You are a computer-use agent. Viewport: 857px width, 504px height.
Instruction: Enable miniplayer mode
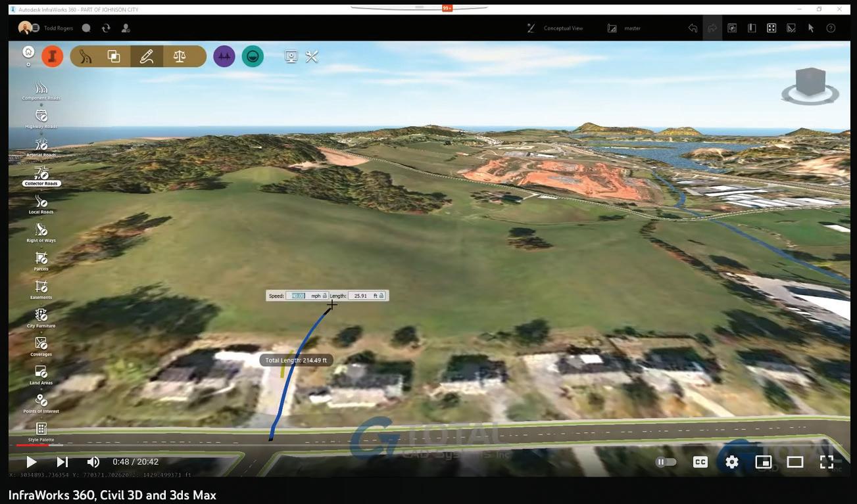(x=763, y=462)
